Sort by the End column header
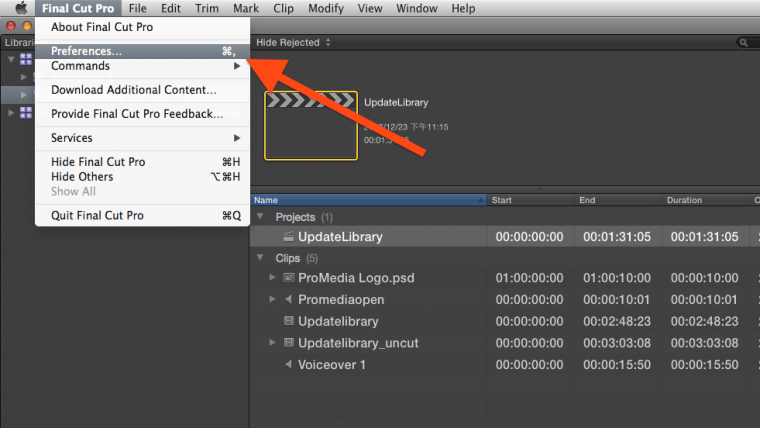This screenshot has height=428, width=760. coord(618,200)
